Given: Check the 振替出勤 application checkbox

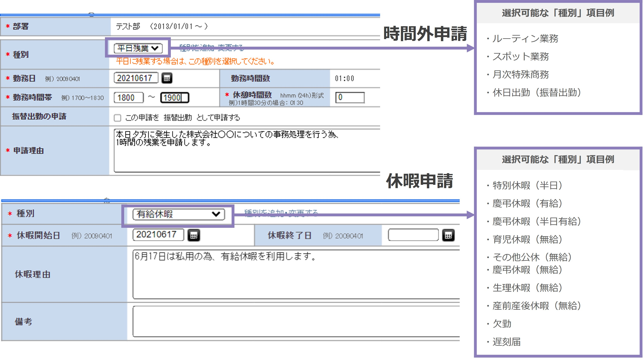Looking at the screenshot, I should 117,117.
